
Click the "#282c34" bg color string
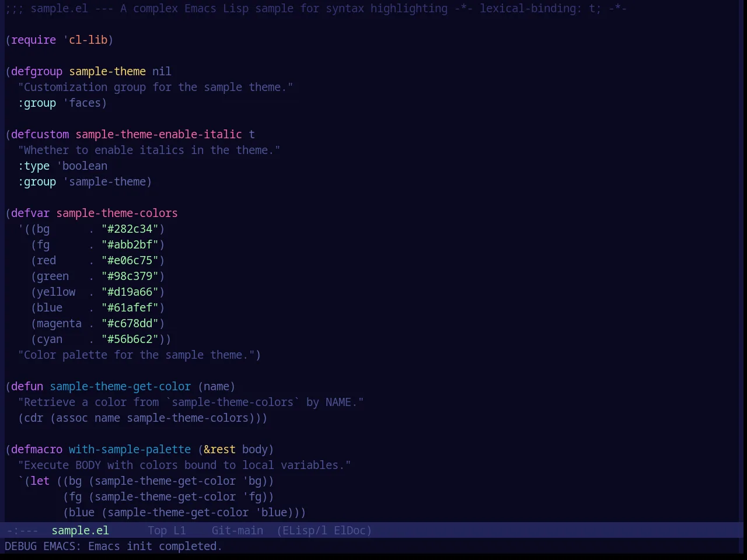pos(130,229)
